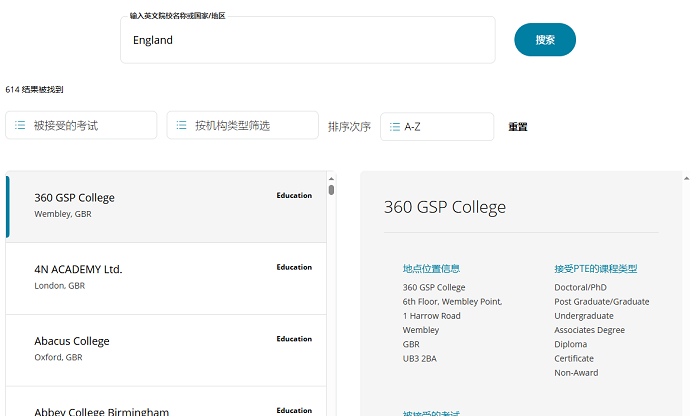Click the list icon in 按机构类型筛选 filter
This screenshot has width=690, height=416.
pyautogui.click(x=181, y=126)
